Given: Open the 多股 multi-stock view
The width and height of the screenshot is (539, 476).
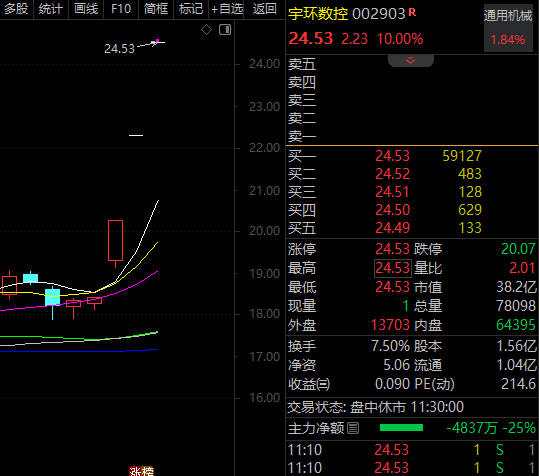Looking at the screenshot, I should pos(16,9).
